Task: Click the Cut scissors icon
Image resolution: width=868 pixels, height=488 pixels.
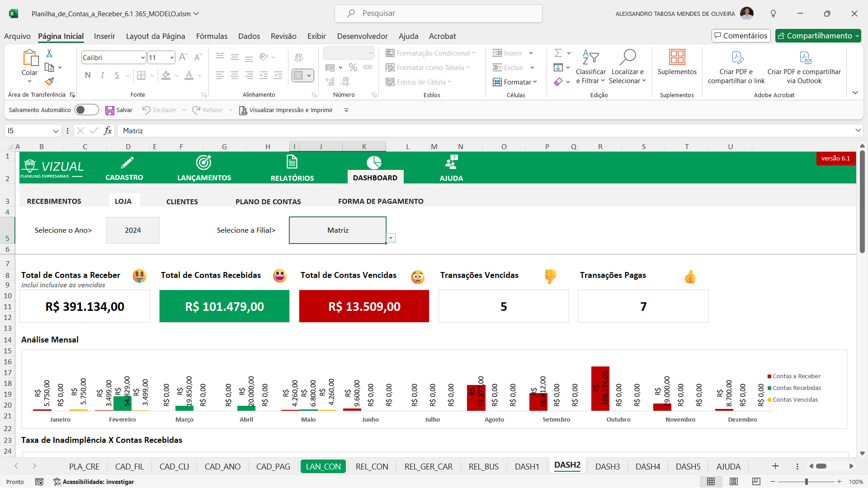Action: coord(49,53)
